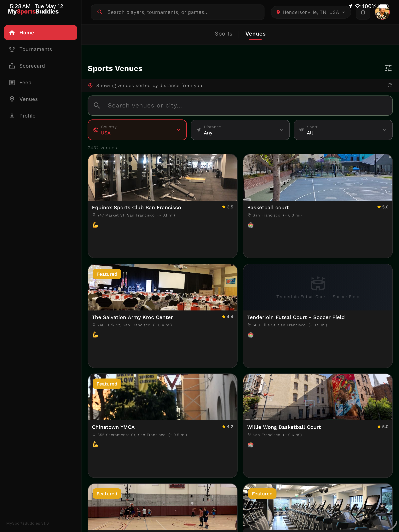The image size is (399, 532).
Task: Open the user profile avatar
Action: 382,12
